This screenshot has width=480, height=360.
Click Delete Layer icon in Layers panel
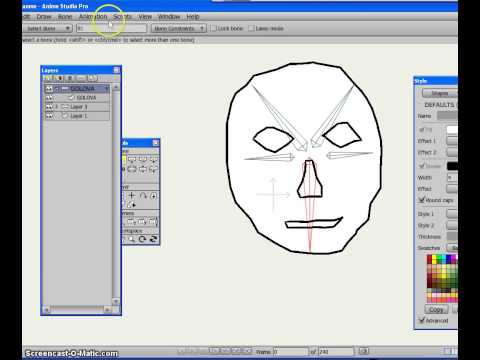pyautogui.click(x=70, y=78)
